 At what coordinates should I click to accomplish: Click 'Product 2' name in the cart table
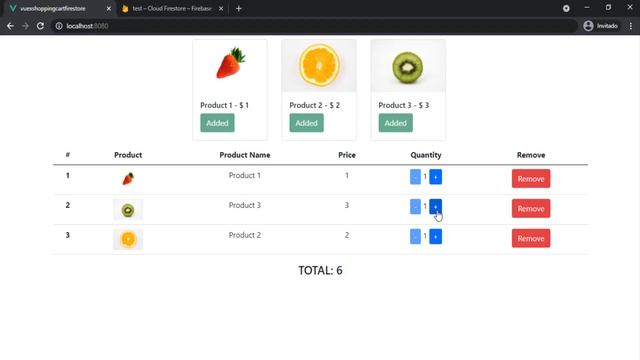point(244,235)
